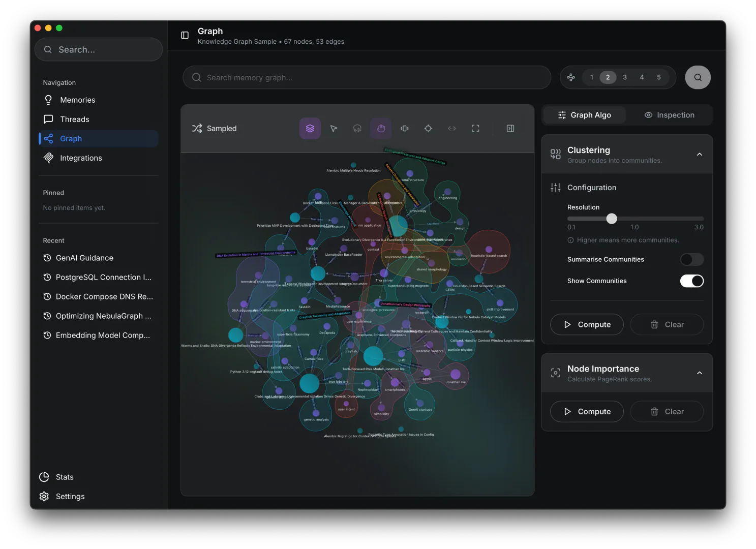Click Compute under Clustering
756x549 pixels.
click(587, 324)
